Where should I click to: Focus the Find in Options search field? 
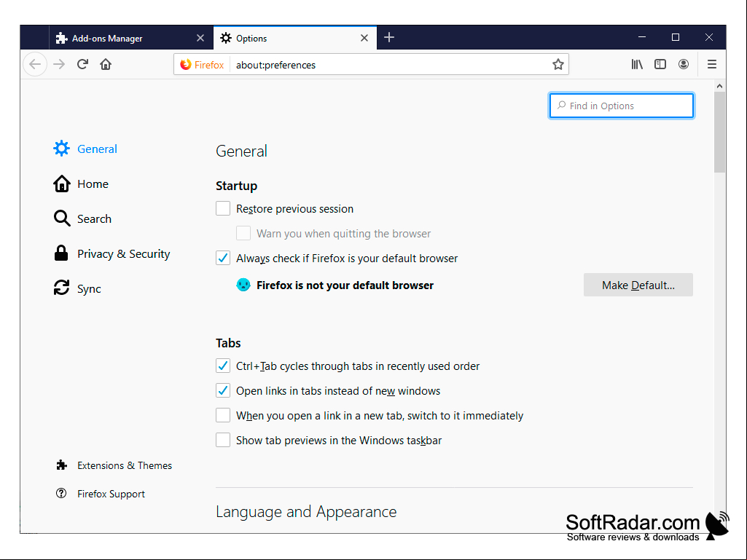tap(621, 106)
